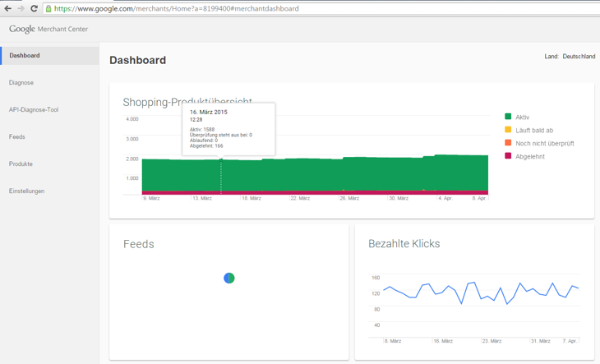The image size is (600, 364).
Task: Click the Noch nicht überprüft legend label
Action: tap(544, 144)
